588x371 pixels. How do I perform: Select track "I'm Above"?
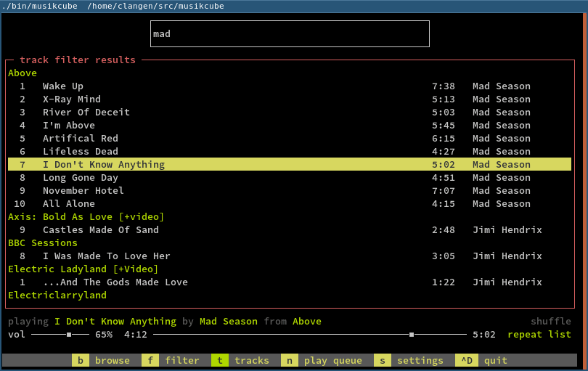pos(290,126)
